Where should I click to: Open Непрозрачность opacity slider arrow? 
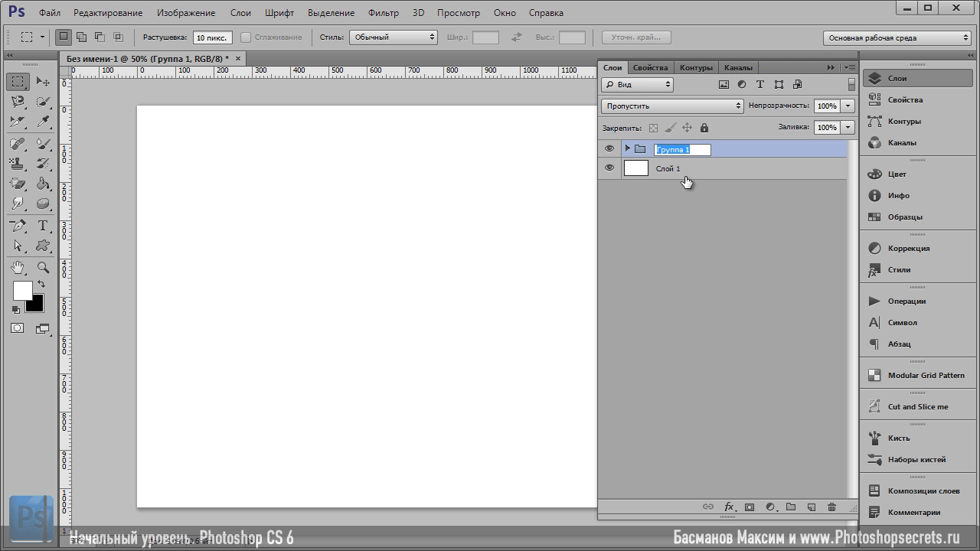point(848,106)
